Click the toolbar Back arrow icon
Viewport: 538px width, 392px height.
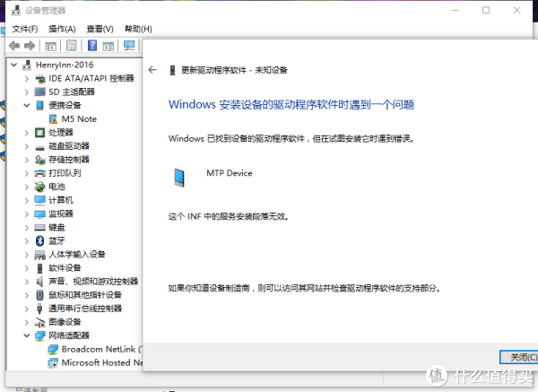[14, 46]
